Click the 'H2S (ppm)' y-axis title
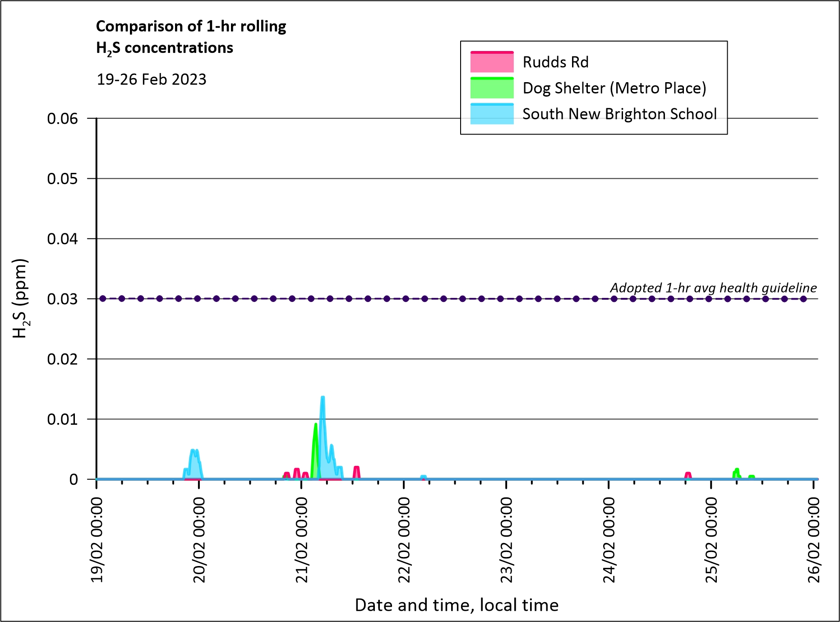 (21, 298)
